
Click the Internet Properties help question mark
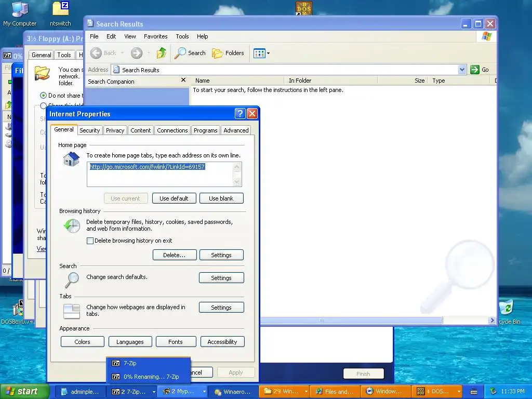[240, 114]
